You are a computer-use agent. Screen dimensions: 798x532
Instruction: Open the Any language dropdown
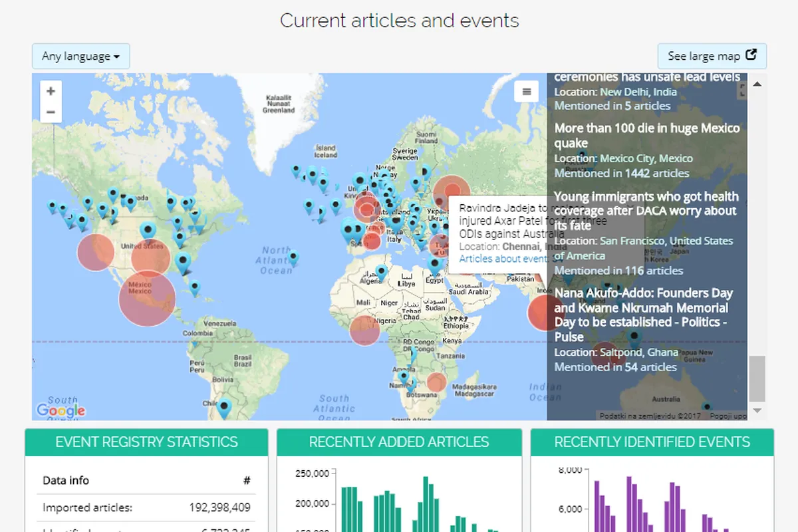point(80,57)
